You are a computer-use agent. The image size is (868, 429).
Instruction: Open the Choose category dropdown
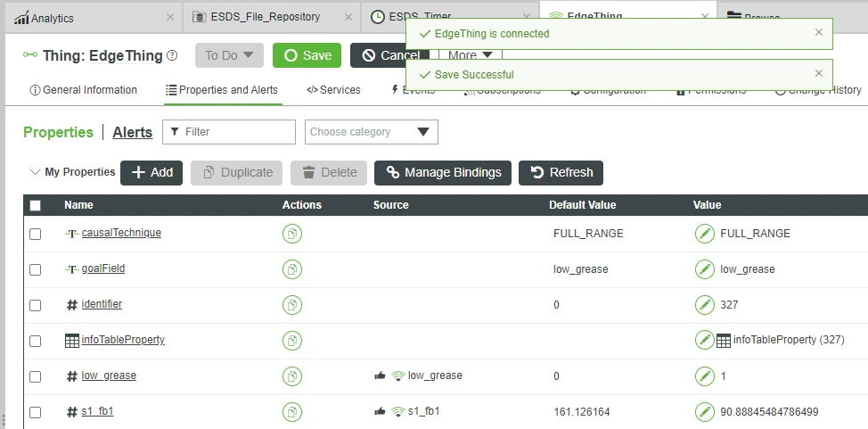pos(372,132)
